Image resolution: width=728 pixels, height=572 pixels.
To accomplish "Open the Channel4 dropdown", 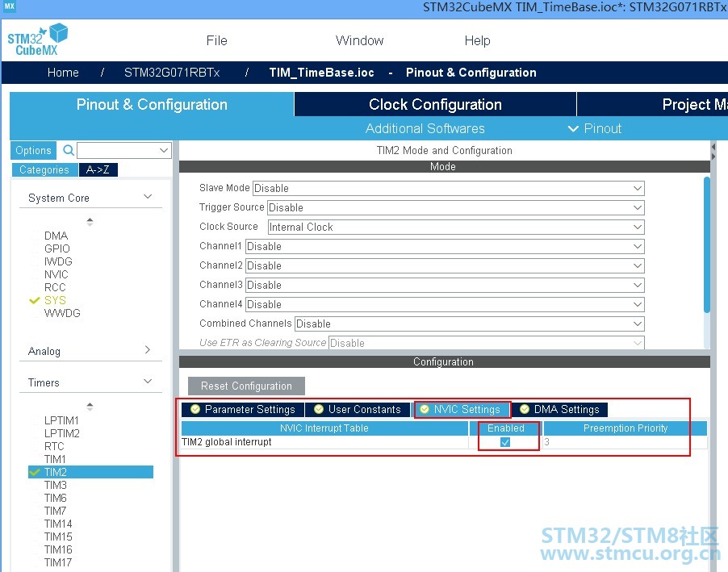I will (x=445, y=304).
